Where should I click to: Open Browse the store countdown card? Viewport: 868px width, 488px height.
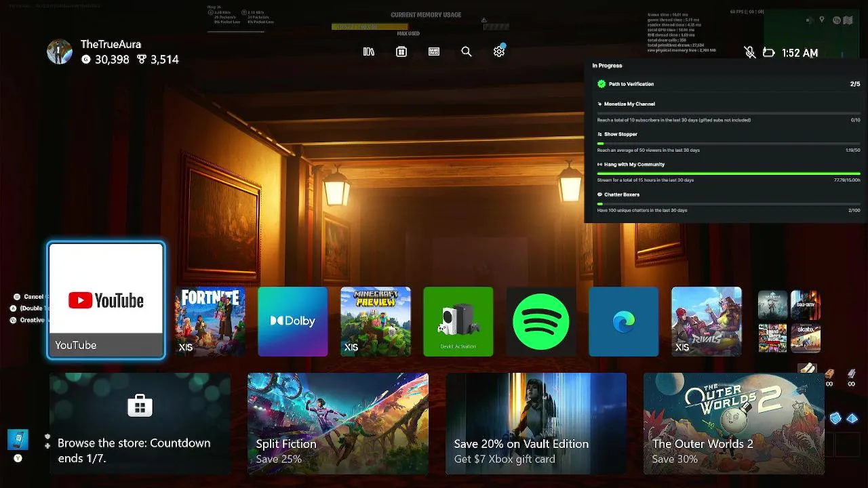coord(140,424)
